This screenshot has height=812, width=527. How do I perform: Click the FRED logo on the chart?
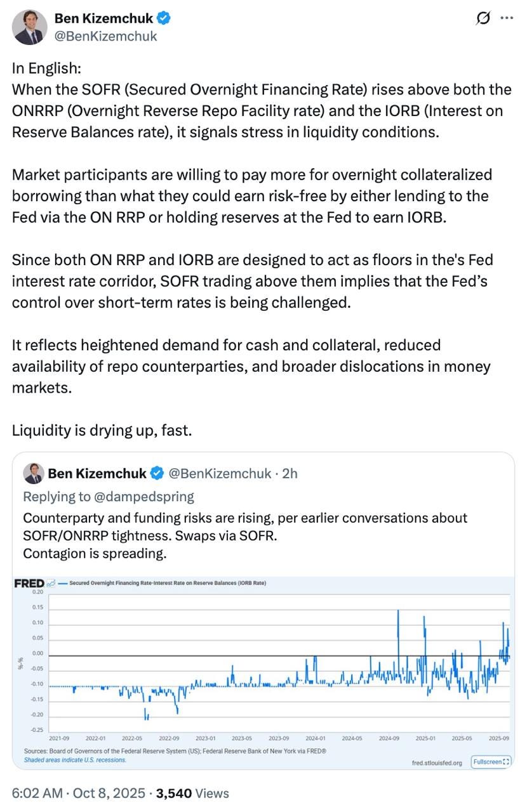pyautogui.click(x=29, y=583)
